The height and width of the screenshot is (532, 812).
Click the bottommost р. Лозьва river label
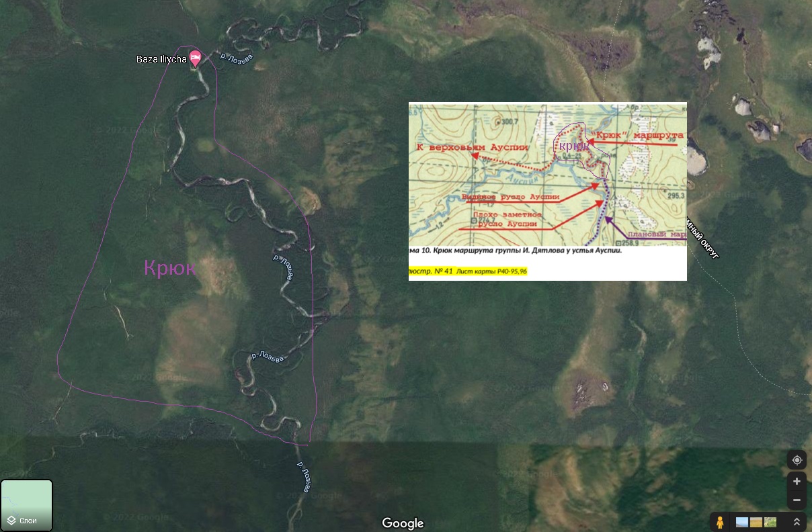point(303,477)
